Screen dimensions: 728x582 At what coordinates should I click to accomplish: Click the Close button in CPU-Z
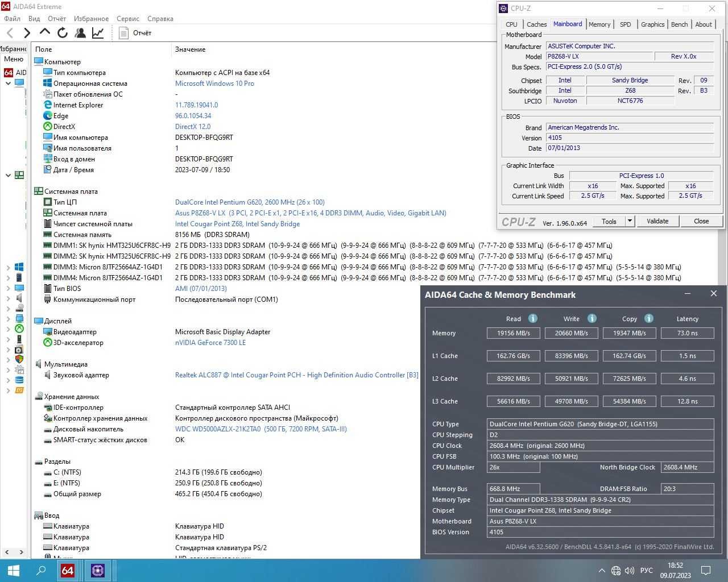tap(701, 221)
